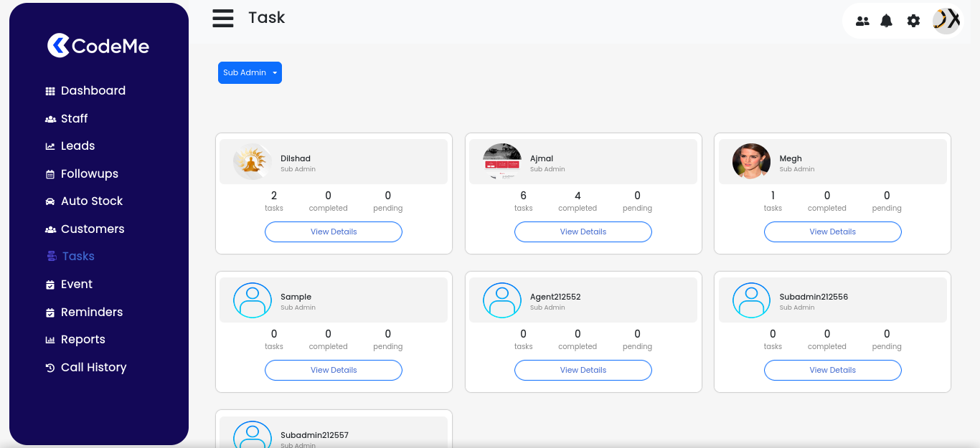This screenshot has height=448, width=980.
Task: Open Call History page
Action: pyautogui.click(x=94, y=367)
